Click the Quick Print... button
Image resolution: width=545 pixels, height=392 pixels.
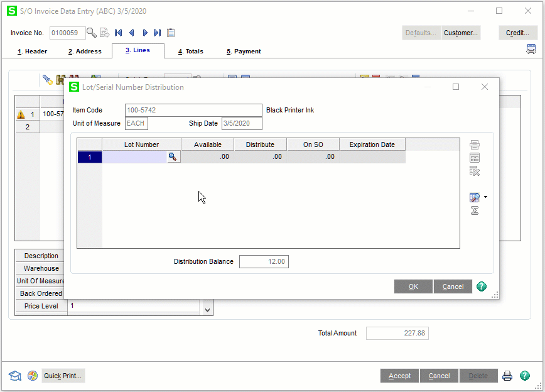(63, 376)
